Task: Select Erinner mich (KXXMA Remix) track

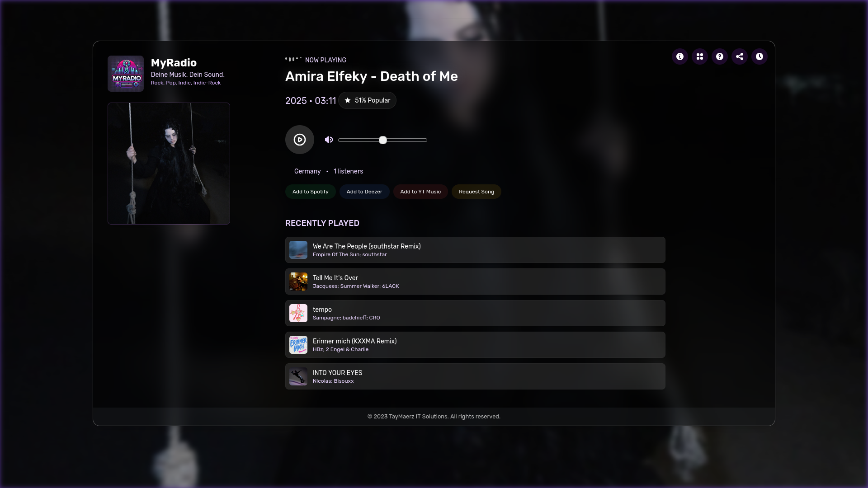Action: 475,345
